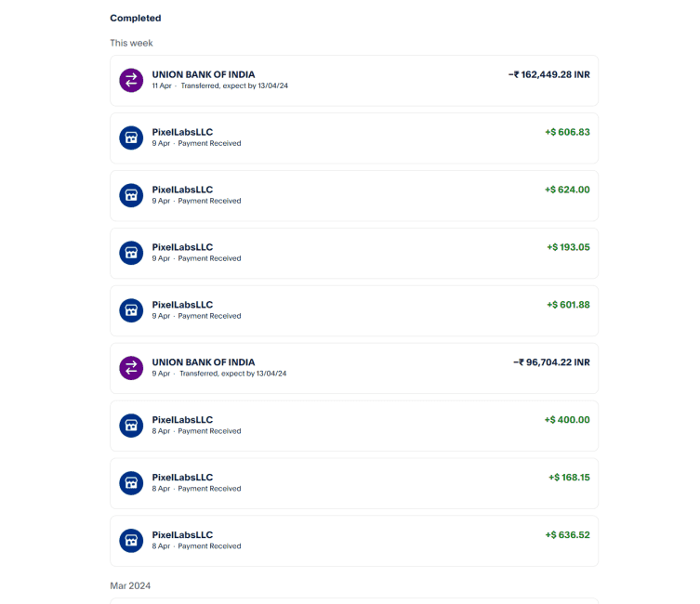Click the purple transfer icon for ₹162,449.28
The image size is (700, 604).
click(x=131, y=80)
